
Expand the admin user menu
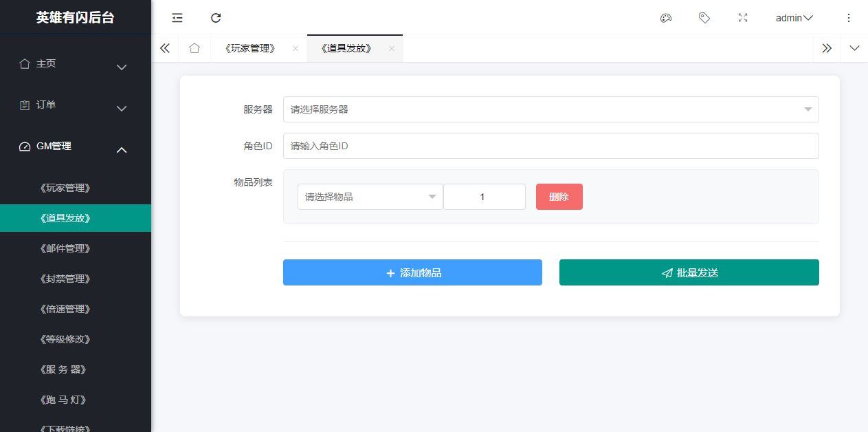click(x=794, y=18)
